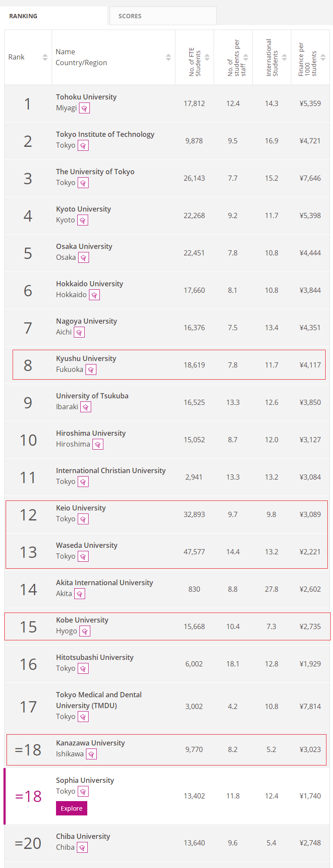Sort by Finance per 1000 students

pos(323,57)
